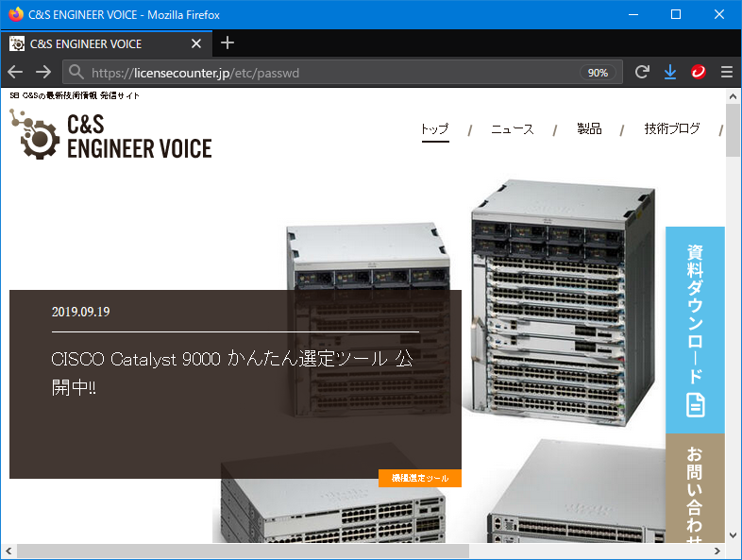The width and height of the screenshot is (742, 560).
Task: Select the C&S ENGINEER VOICE tab
Action: tap(107, 44)
